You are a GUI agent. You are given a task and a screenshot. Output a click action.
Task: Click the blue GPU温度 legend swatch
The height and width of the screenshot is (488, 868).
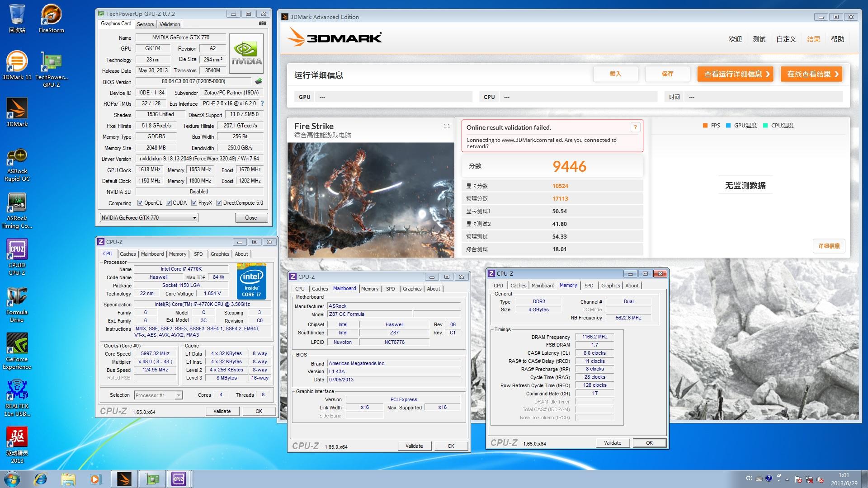coord(728,126)
